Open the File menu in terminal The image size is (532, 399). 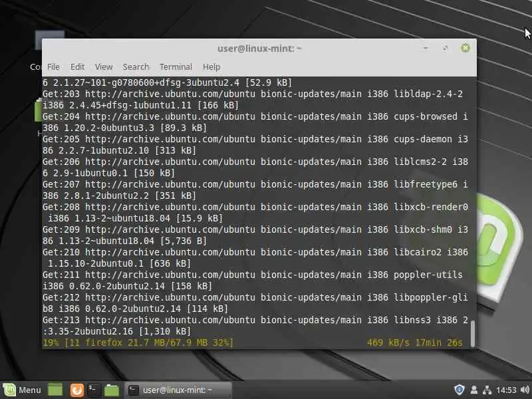pyautogui.click(x=53, y=67)
